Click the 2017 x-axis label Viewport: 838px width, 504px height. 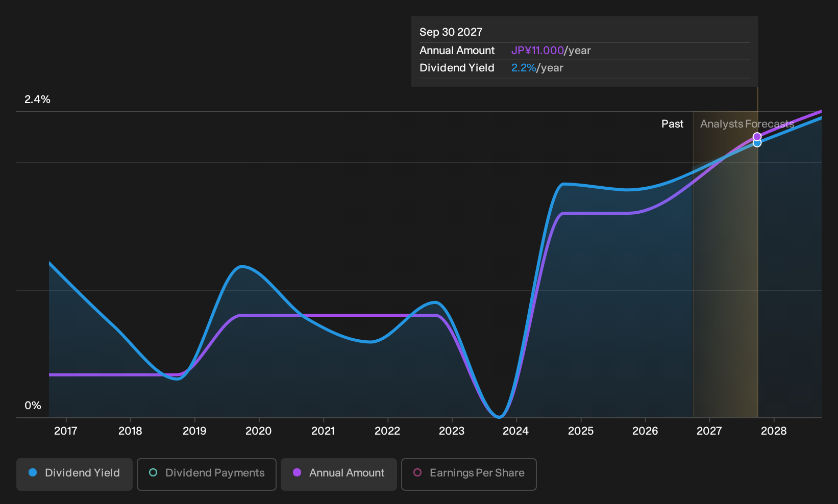click(66, 431)
